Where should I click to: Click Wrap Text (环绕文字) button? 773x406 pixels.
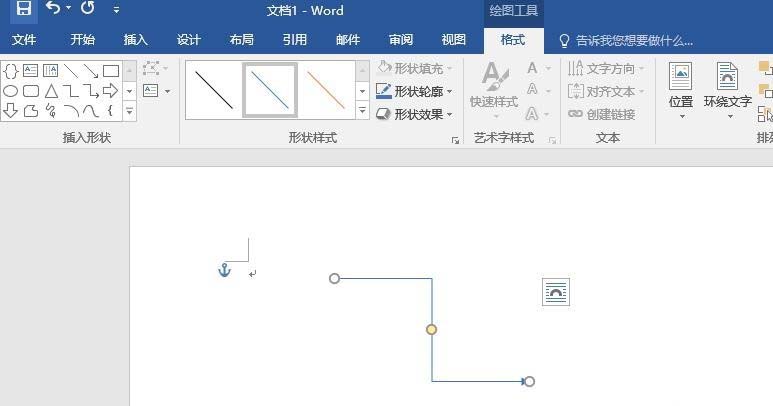click(728, 90)
